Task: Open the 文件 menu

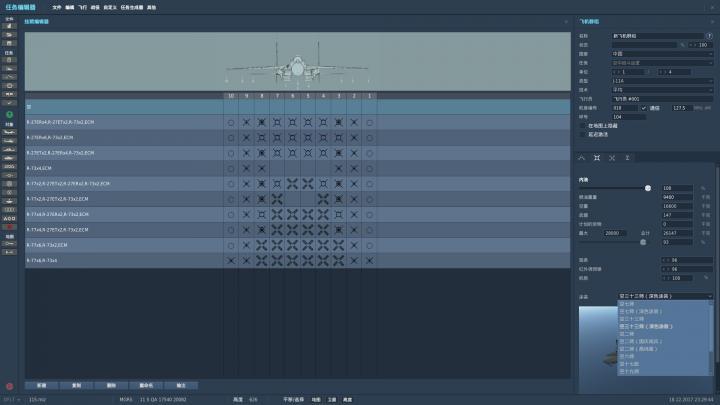Action: 57,6
